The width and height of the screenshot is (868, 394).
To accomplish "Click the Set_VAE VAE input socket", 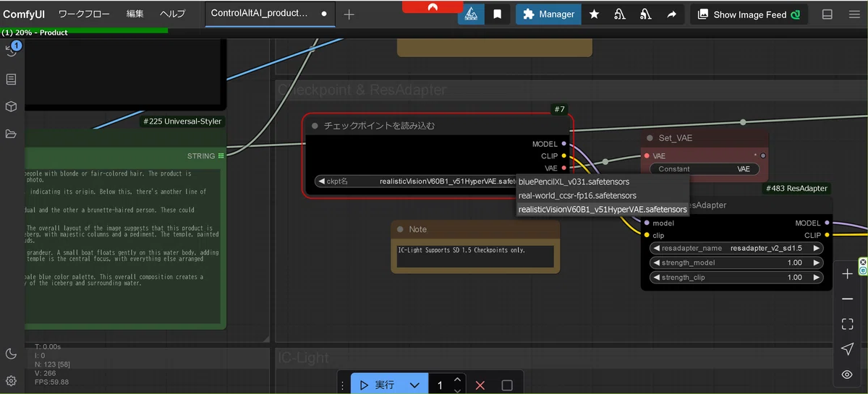I will 647,155.
